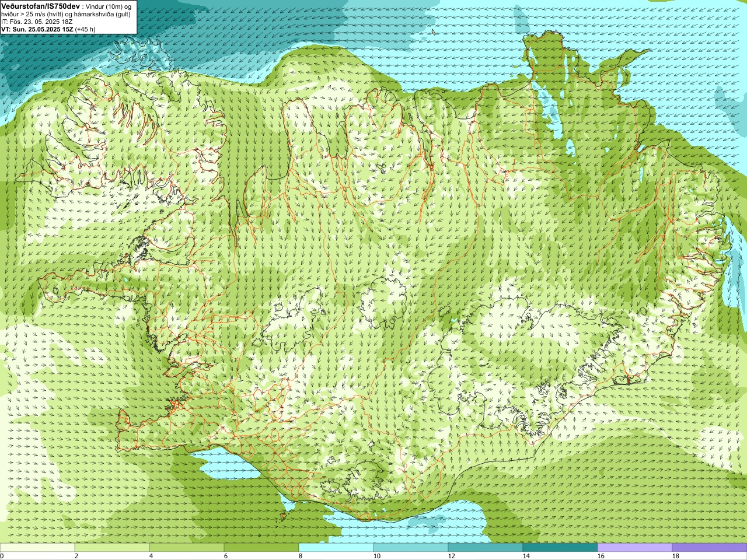Click the "2" tick label on the scale

76,556
